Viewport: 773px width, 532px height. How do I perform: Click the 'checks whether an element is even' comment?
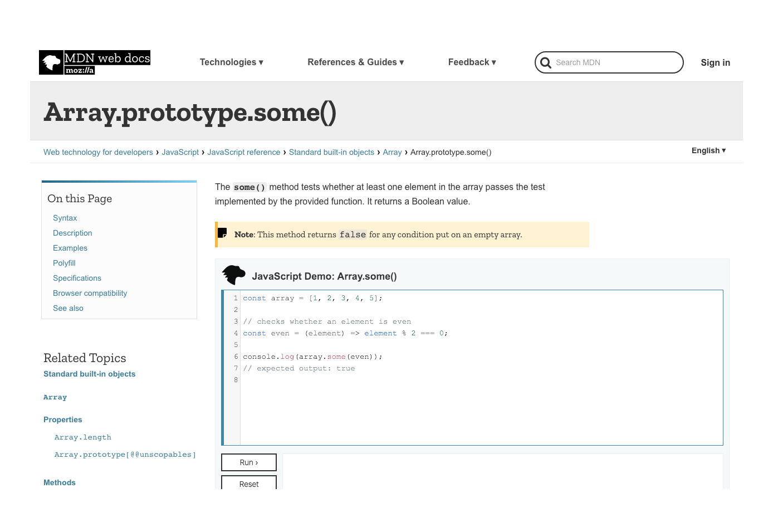tap(327, 321)
